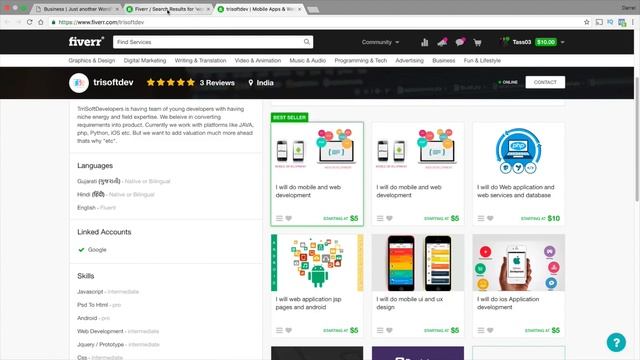Reload the page in the browser
Image resolution: width=640 pixels, height=360 pixels.
[x=29, y=22]
